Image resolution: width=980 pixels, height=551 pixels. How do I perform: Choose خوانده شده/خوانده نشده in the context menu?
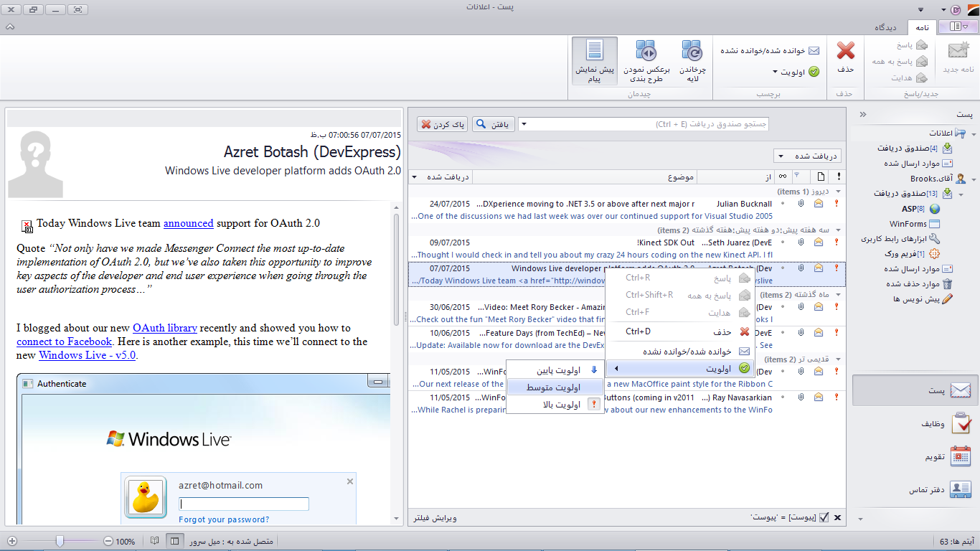[680, 352]
